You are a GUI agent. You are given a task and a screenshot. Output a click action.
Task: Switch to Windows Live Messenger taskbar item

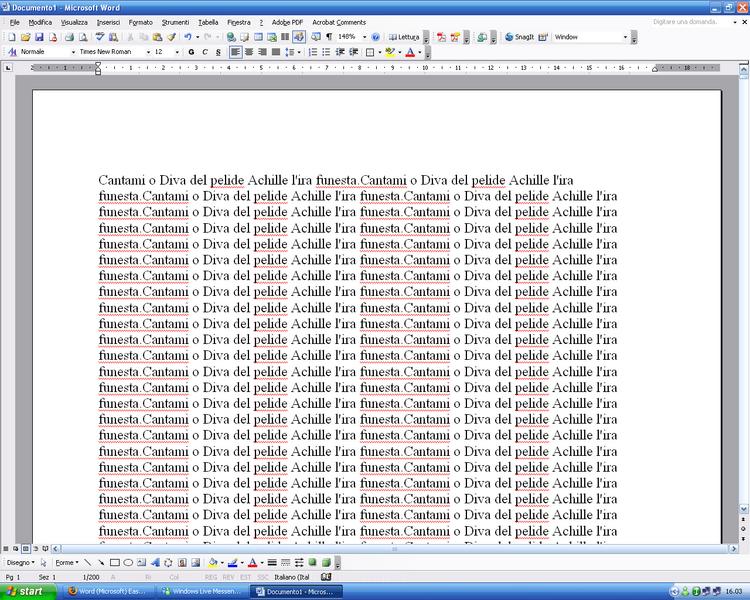click(x=204, y=591)
